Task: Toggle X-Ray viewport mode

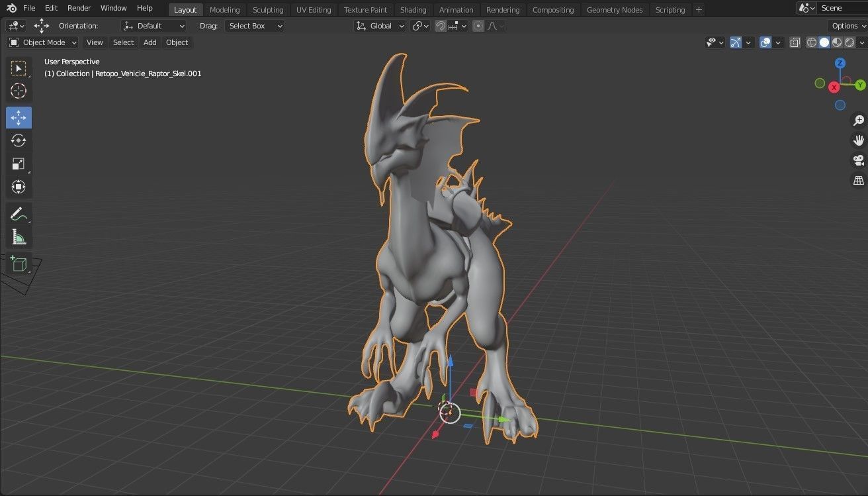Action: tap(795, 42)
